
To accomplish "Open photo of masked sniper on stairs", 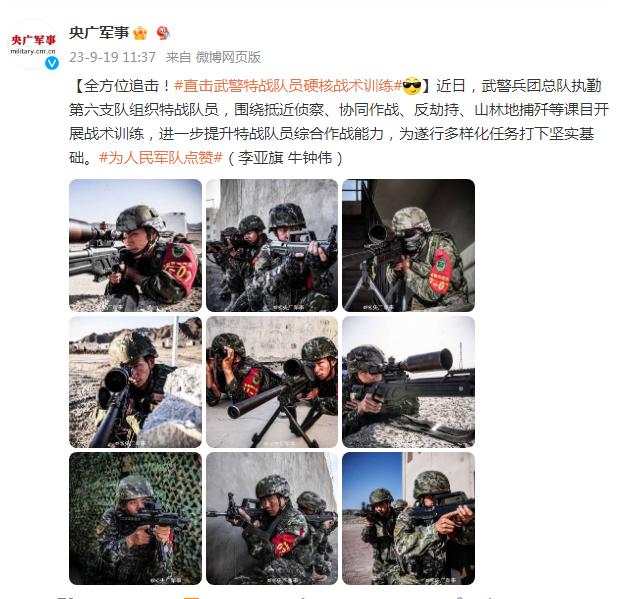I will click(408, 246).
